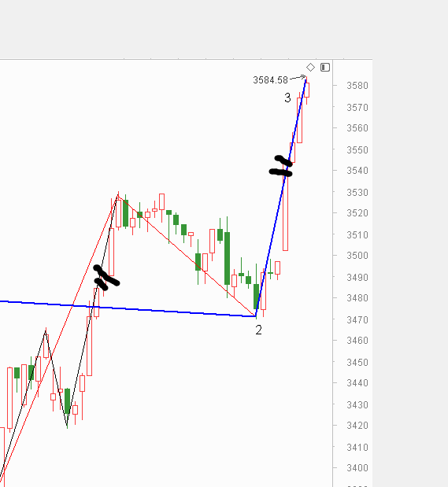Click the 3400 price axis value
The image size is (448, 487).
[357, 468]
